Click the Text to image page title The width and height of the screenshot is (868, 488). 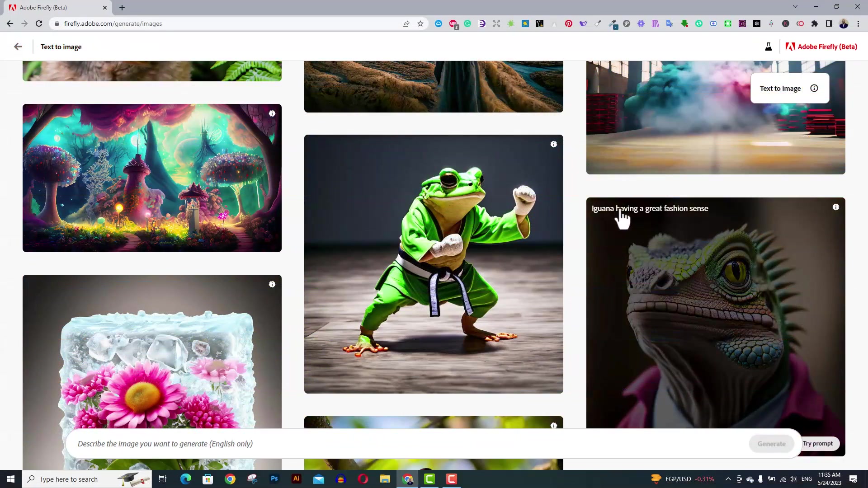click(x=61, y=47)
